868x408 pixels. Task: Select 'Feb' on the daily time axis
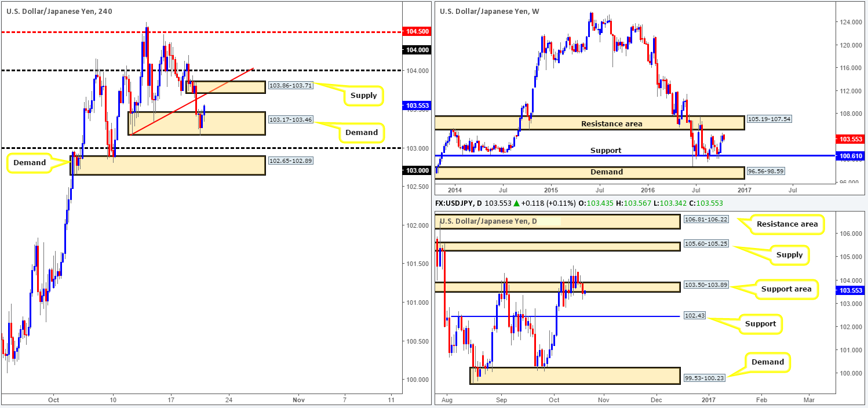click(761, 399)
